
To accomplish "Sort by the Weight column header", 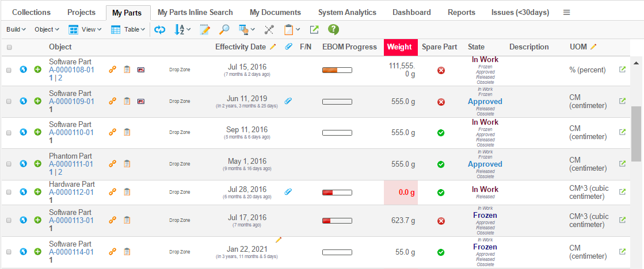I will click(399, 47).
